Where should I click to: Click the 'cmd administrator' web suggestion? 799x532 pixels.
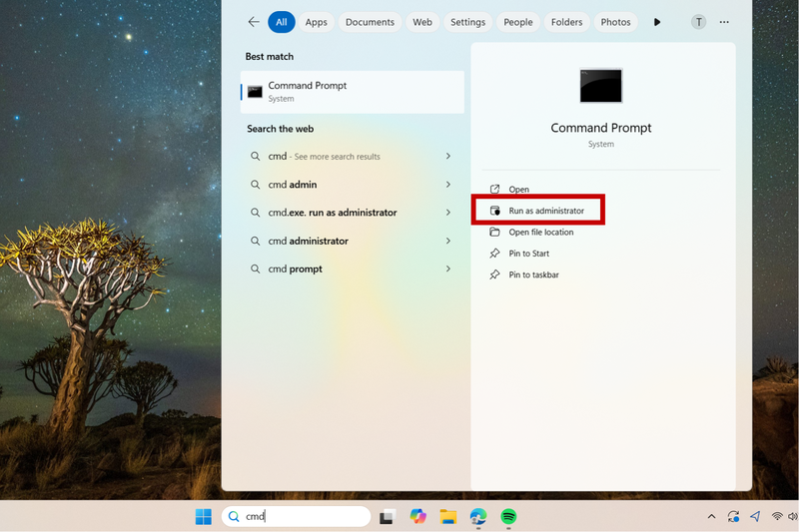click(x=353, y=241)
